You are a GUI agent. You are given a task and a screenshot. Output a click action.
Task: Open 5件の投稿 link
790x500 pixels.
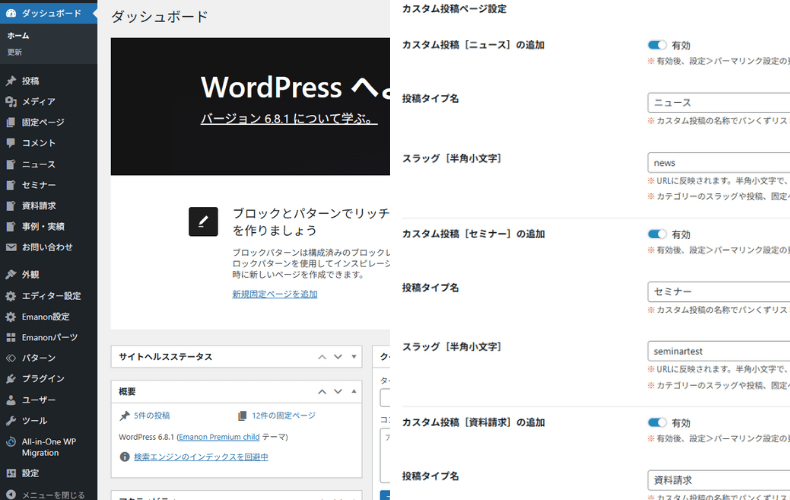coord(152,415)
